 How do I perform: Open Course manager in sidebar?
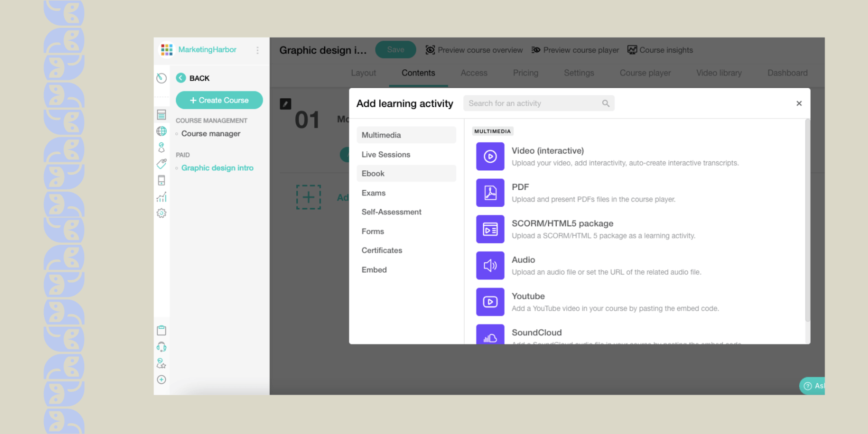pyautogui.click(x=211, y=134)
